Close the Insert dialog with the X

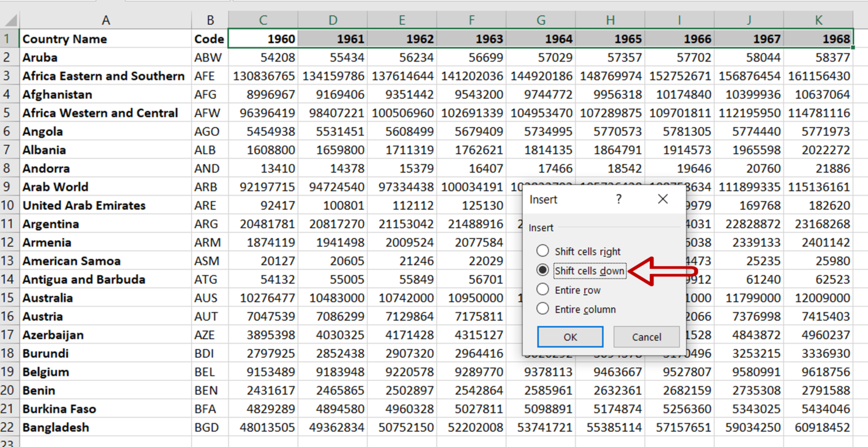tap(662, 199)
